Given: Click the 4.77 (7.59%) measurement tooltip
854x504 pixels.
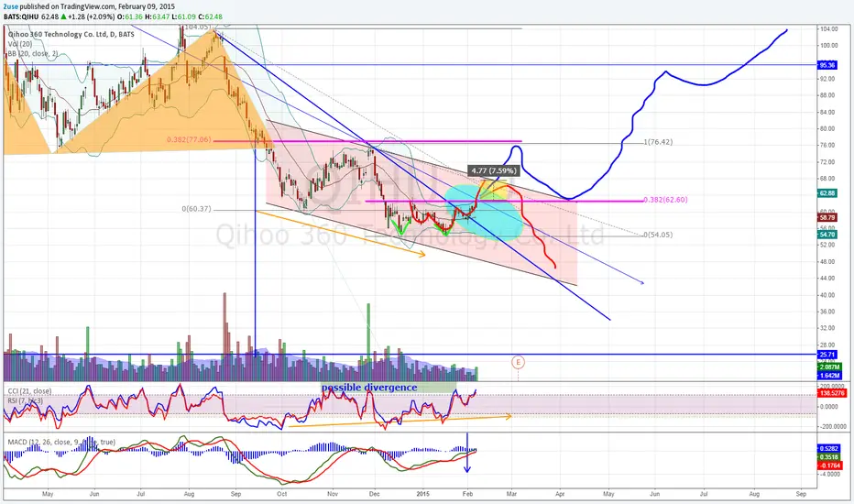Looking at the screenshot, I should tap(493, 170).
